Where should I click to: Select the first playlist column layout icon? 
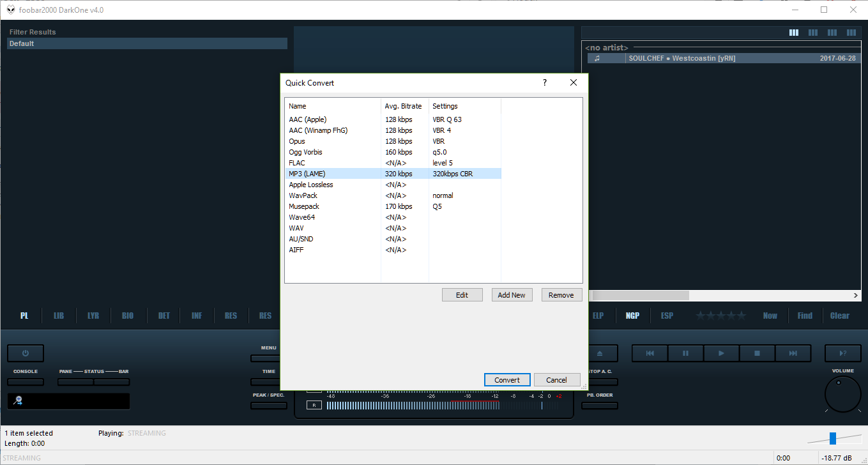pyautogui.click(x=794, y=33)
